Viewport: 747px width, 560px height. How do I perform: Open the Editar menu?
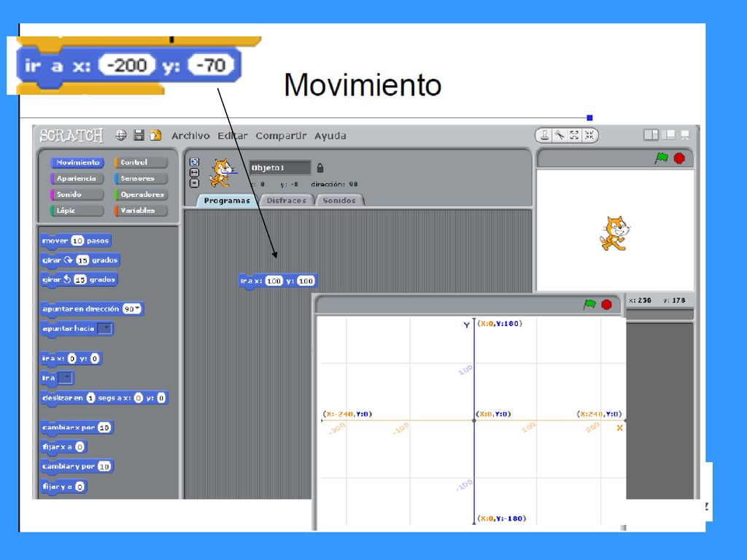point(233,136)
